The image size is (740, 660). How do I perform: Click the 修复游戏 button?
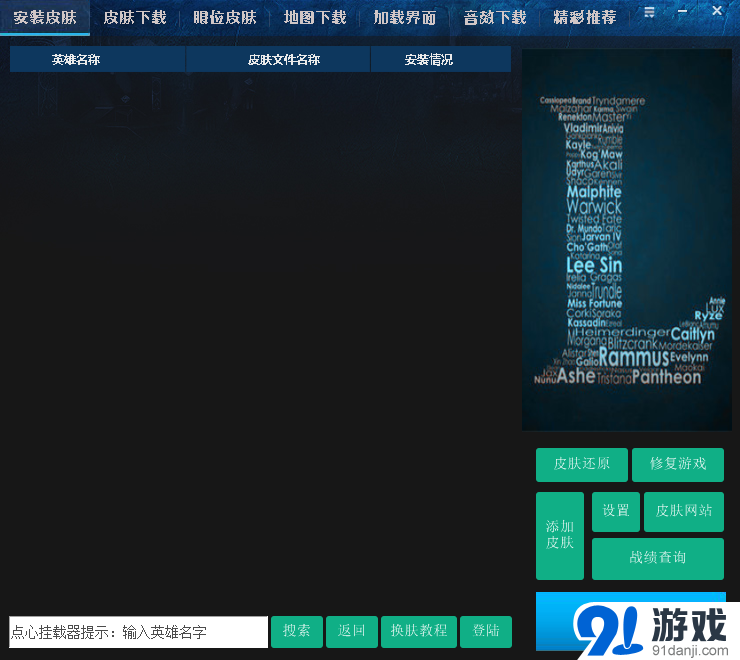click(x=678, y=465)
